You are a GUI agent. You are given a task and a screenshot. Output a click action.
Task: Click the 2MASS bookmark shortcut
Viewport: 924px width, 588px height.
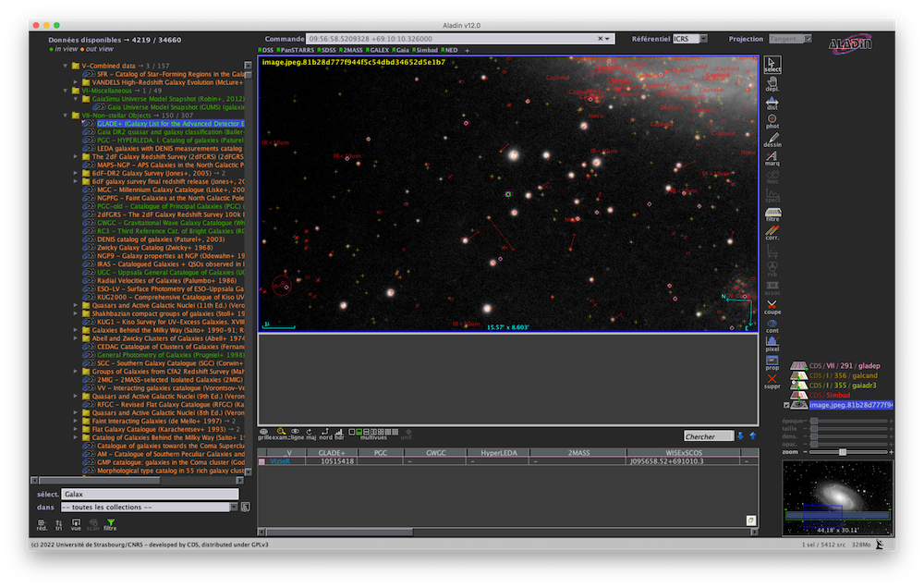(x=352, y=50)
